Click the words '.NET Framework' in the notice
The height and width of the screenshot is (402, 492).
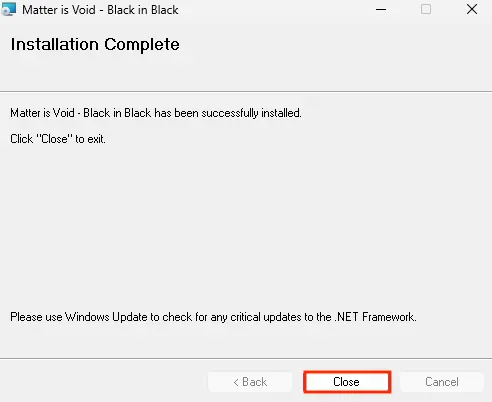coord(375,317)
